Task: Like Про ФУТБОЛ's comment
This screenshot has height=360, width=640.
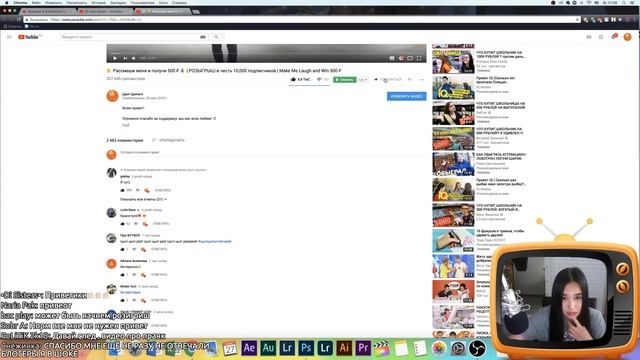Action: [122, 249]
